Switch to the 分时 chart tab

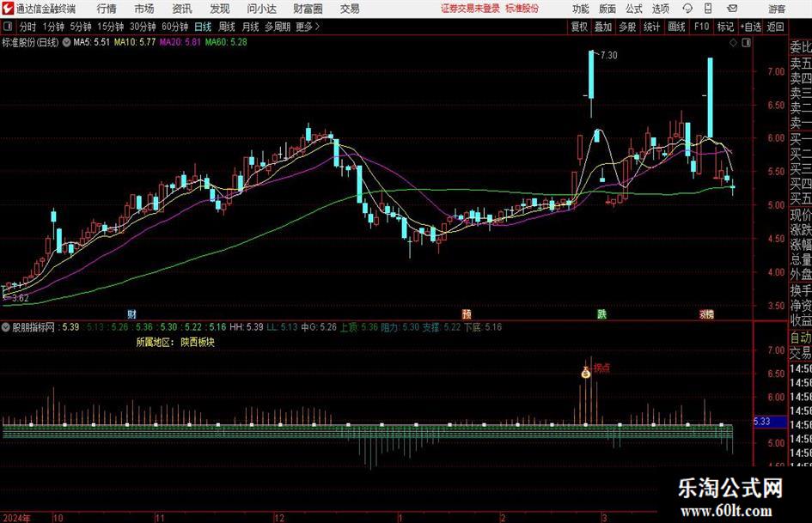pyautogui.click(x=27, y=27)
